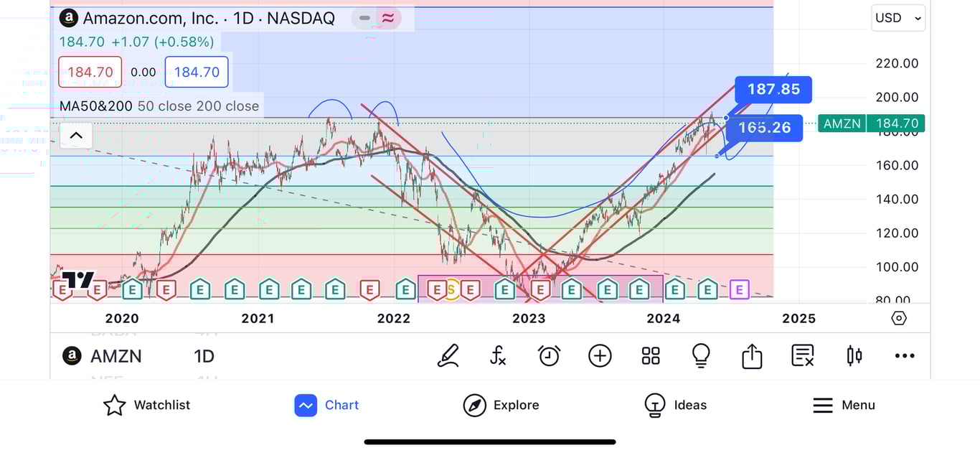Toggle the grey minus pill button
This screenshot has height=453, width=980.
[364, 18]
